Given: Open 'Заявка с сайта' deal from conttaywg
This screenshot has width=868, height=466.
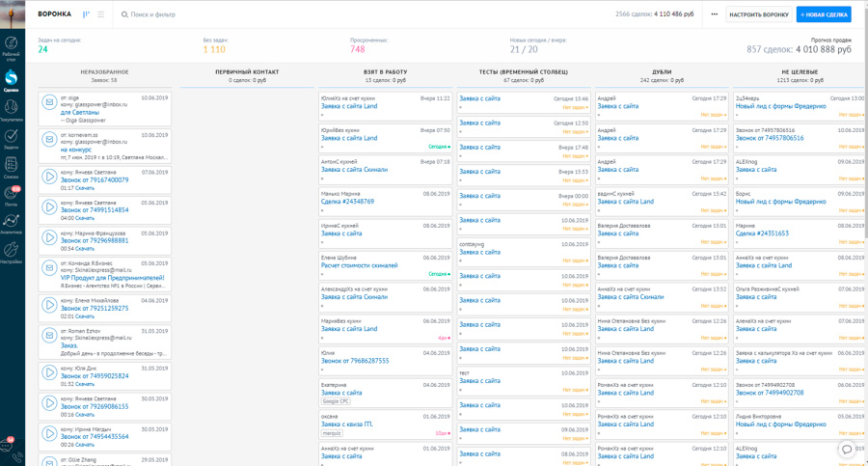Looking at the screenshot, I should point(479,252).
